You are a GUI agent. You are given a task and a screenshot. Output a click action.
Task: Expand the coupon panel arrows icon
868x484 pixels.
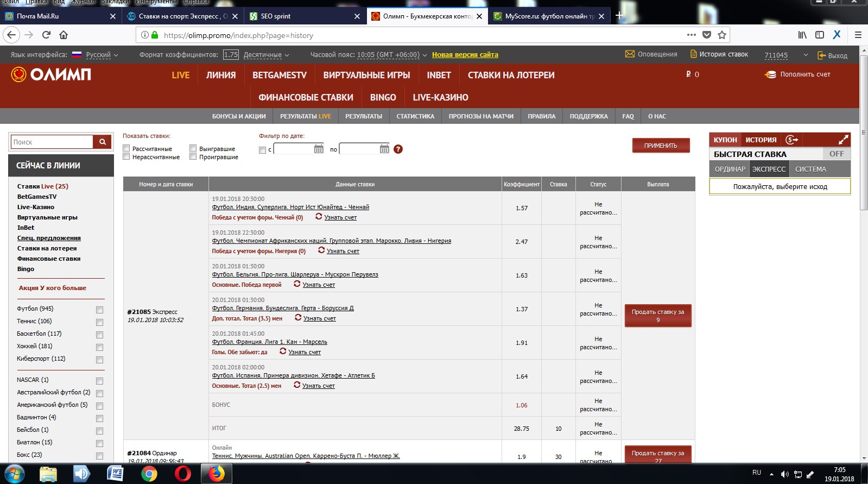click(x=843, y=140)
